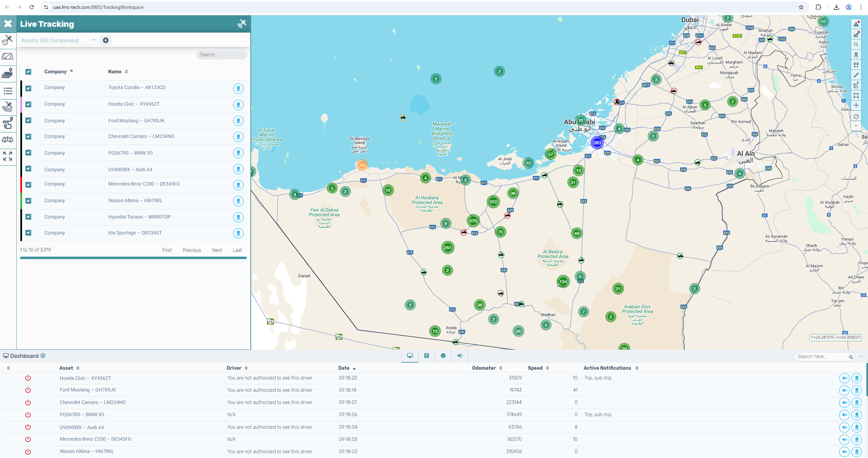Locate Ford Mustang from Dashboard row pin icon

pos(856,390)
